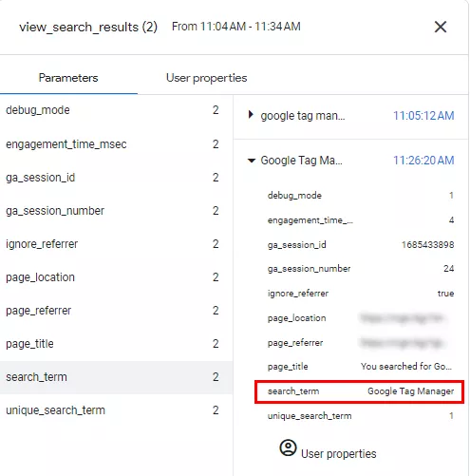This screenshot has width=470, height=476.
Task: Click the 'google tag man...' event title
Action: point(303,116)
